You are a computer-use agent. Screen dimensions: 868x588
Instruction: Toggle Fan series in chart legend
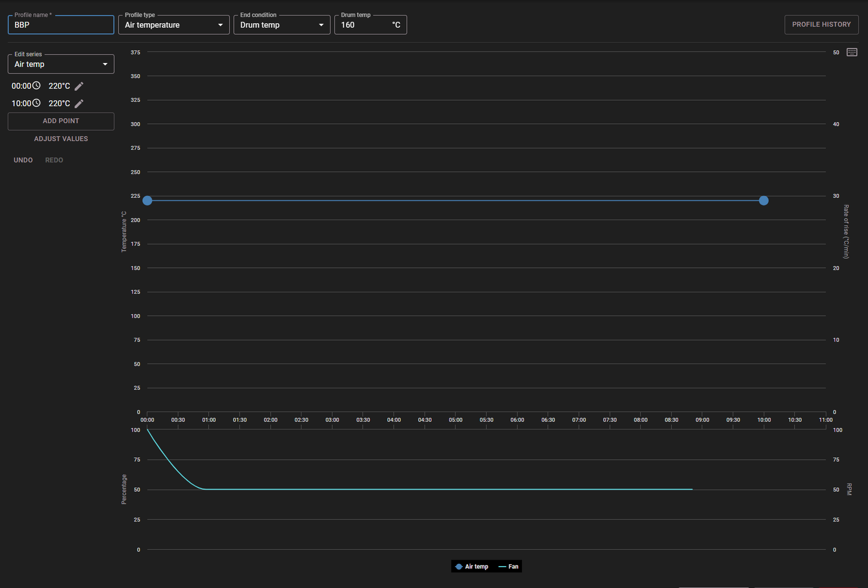point(509,567)
